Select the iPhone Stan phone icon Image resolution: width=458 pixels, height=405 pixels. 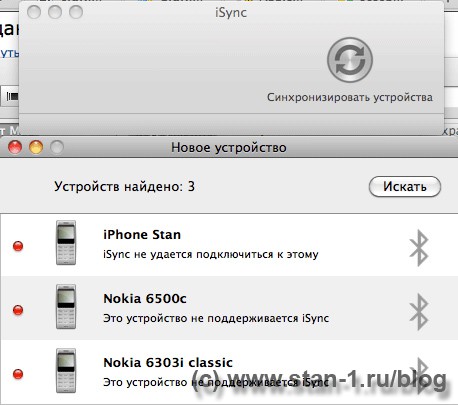[66, 243]
